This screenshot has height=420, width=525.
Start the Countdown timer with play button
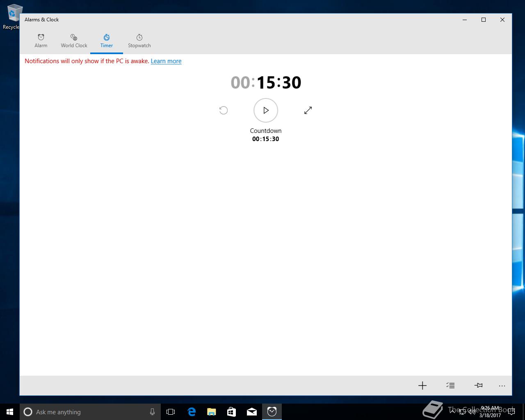click(266, 110)
